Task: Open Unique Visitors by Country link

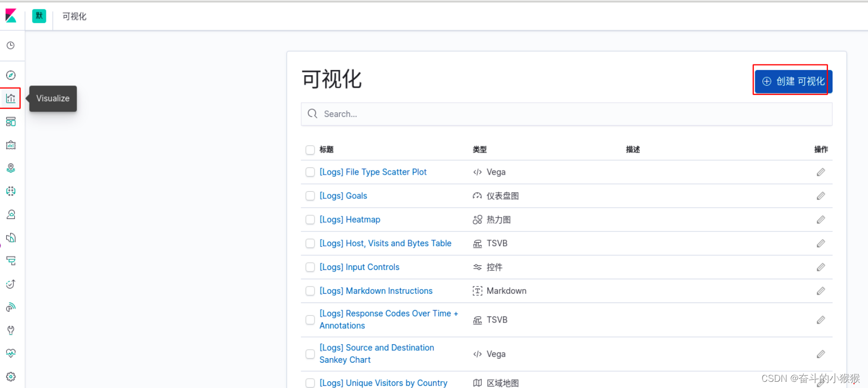Action: pyautogui.click(x=383, y=383)
